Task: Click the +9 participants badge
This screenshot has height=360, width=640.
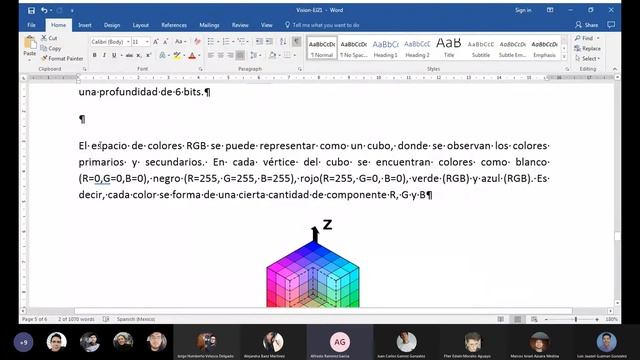Action: 23,342
